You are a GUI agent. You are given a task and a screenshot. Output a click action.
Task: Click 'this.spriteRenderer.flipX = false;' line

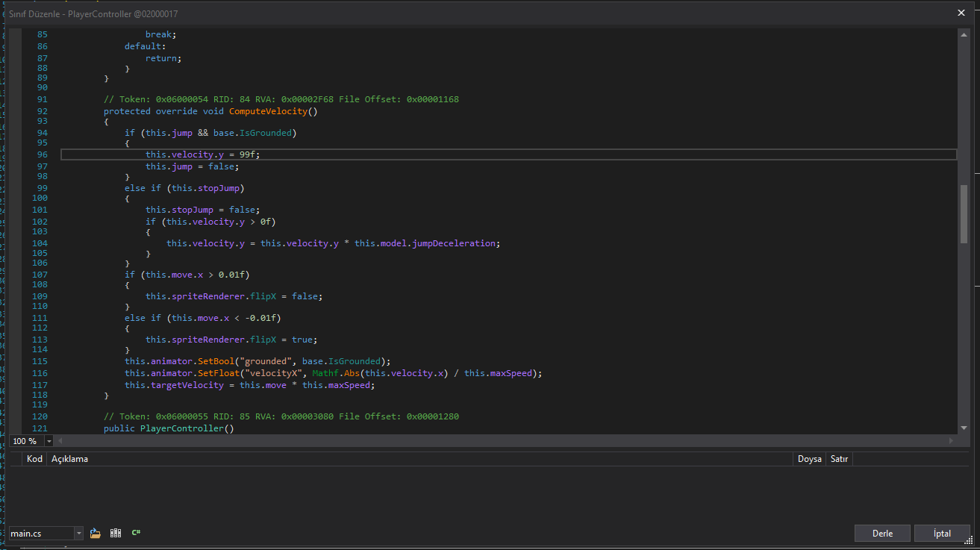[x=234, y=296]
